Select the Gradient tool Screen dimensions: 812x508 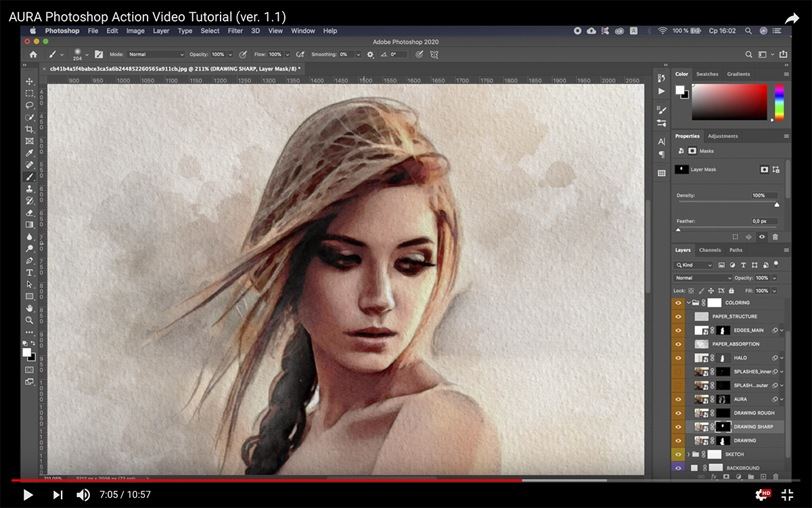29,224
